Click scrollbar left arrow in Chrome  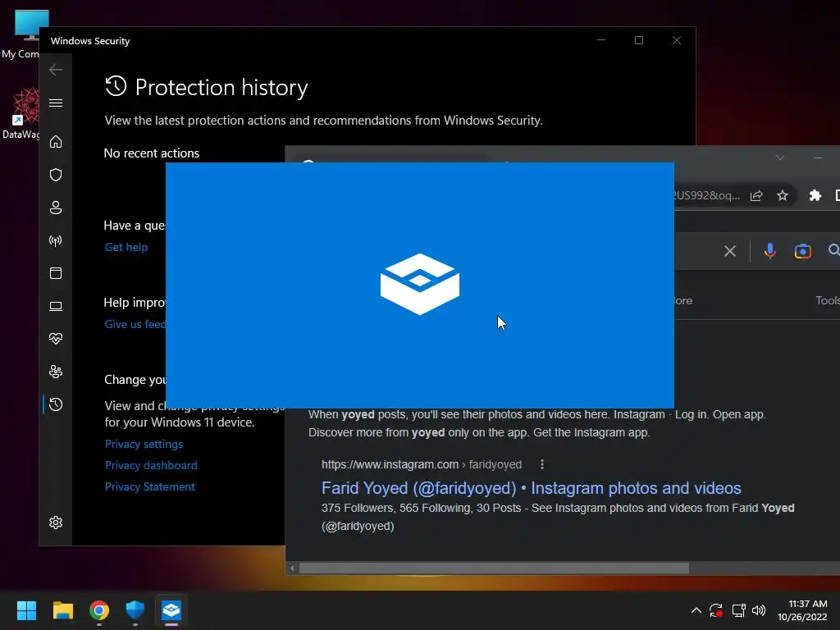pos(292,568)
